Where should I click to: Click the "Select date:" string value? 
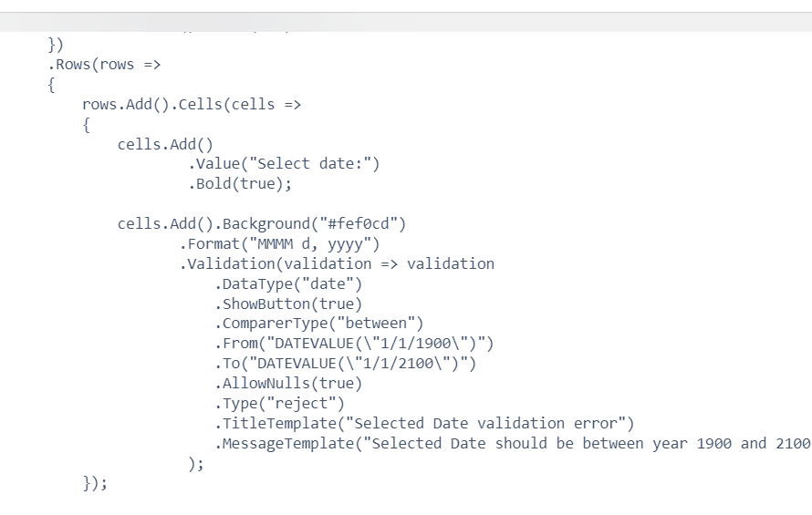[x=317, y=164]
